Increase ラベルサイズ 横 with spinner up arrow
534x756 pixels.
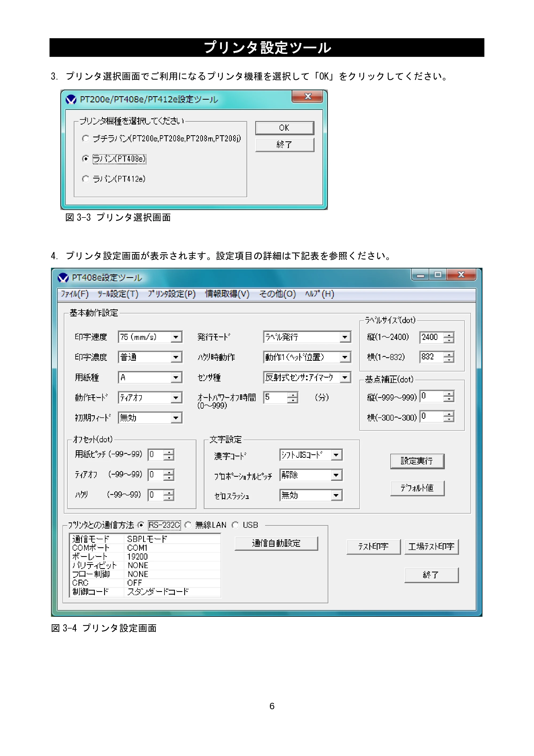pyautogui.click(x=449, y=355)
